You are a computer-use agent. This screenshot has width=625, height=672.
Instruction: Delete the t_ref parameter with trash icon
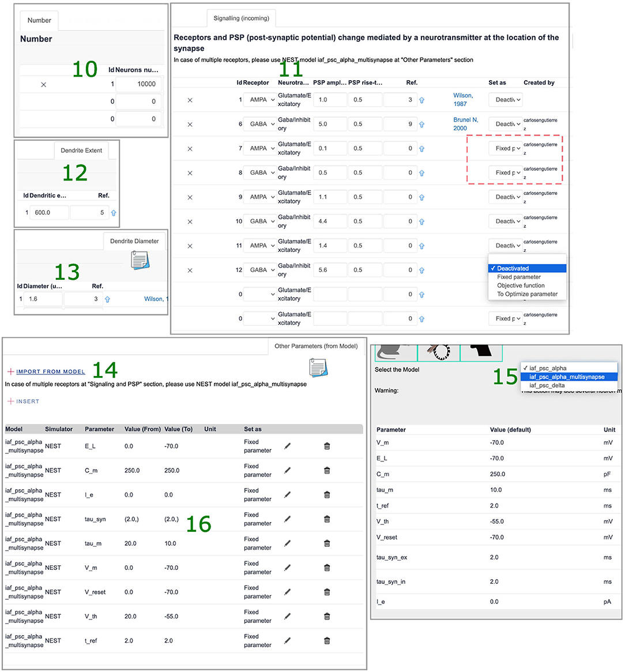(x=327, y=641)
